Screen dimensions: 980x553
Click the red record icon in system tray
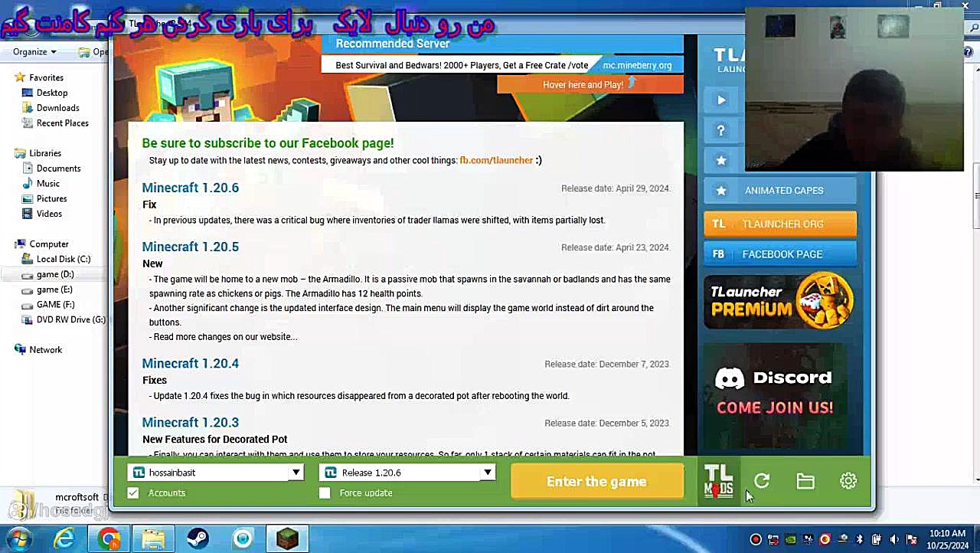click(x=756, y=539)
